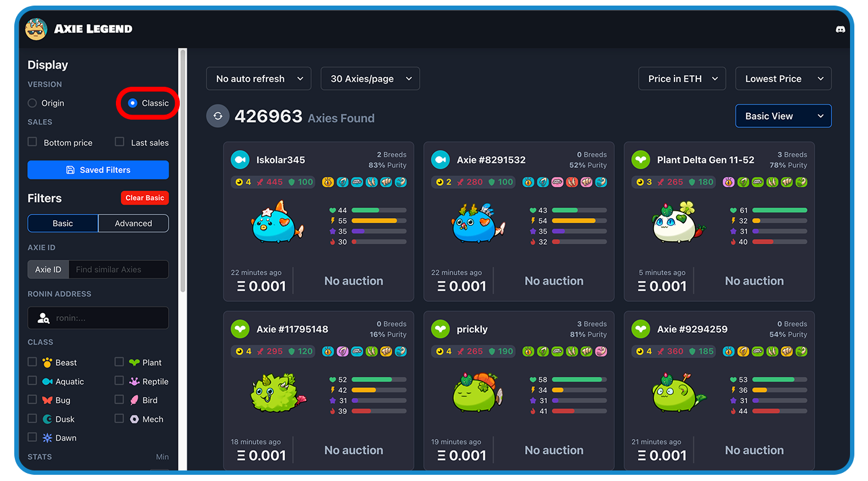Select the Origin version radio button
The height and width of the screenshot is (481, 868).
pyautogui.click(x=32, y=103)
